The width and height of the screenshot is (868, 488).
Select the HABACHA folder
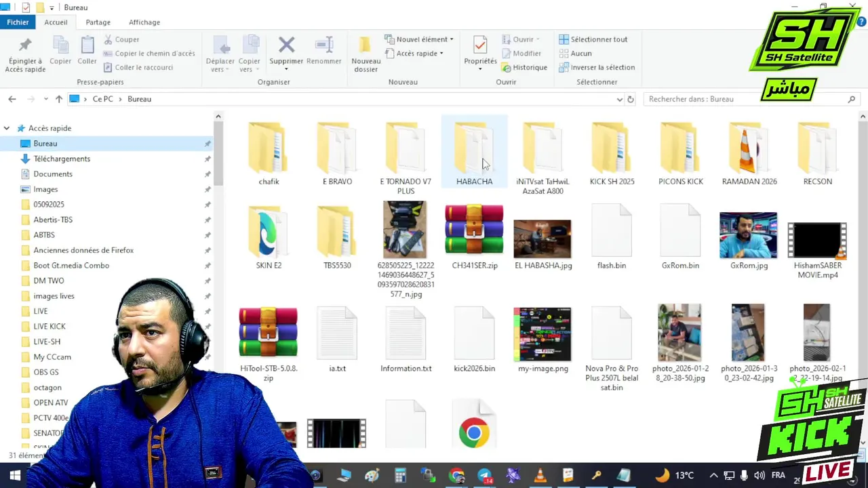[x=474, y=153]
